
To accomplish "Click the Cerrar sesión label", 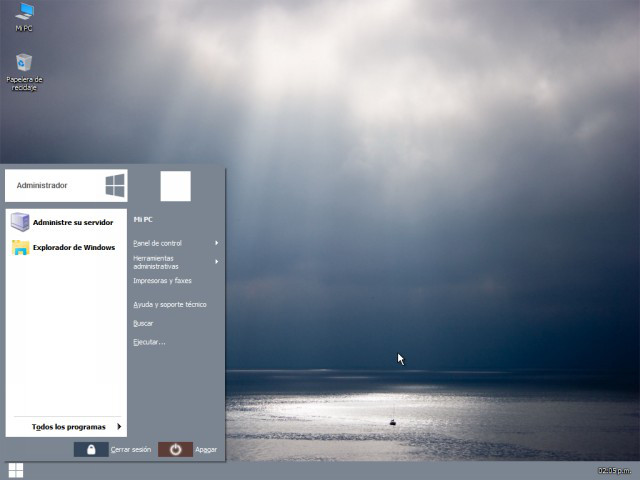I will click(131, 449).
